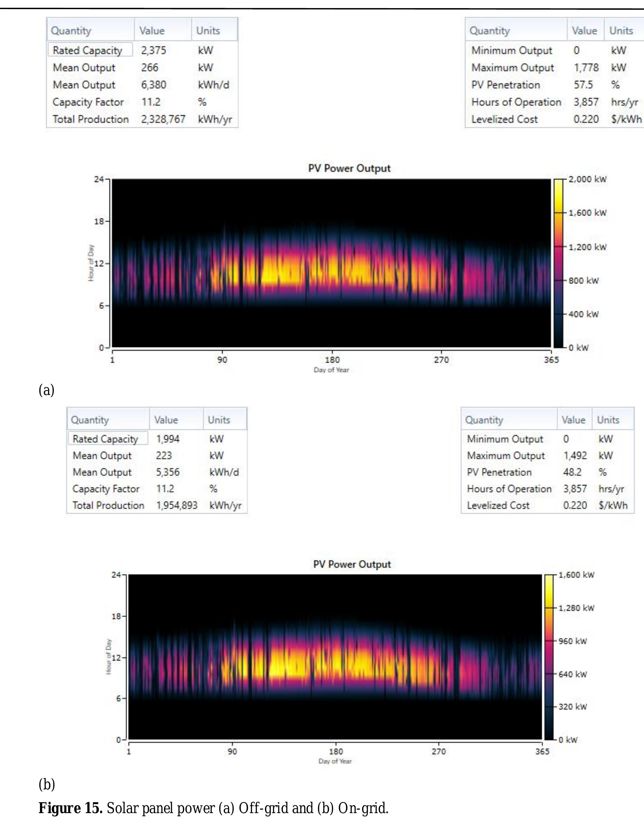This screenshot has width=644, height=817.
Task: Select the Maximum Output value 1,492
Action: pyautogui.click(x=575, y=455)
